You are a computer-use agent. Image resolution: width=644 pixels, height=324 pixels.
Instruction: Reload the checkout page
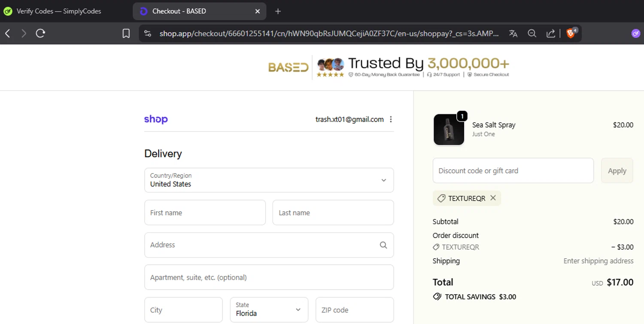40,34
